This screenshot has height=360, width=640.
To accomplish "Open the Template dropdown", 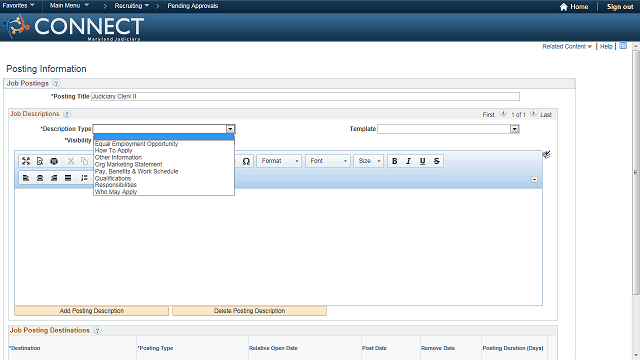I will (x=448, y=129).
